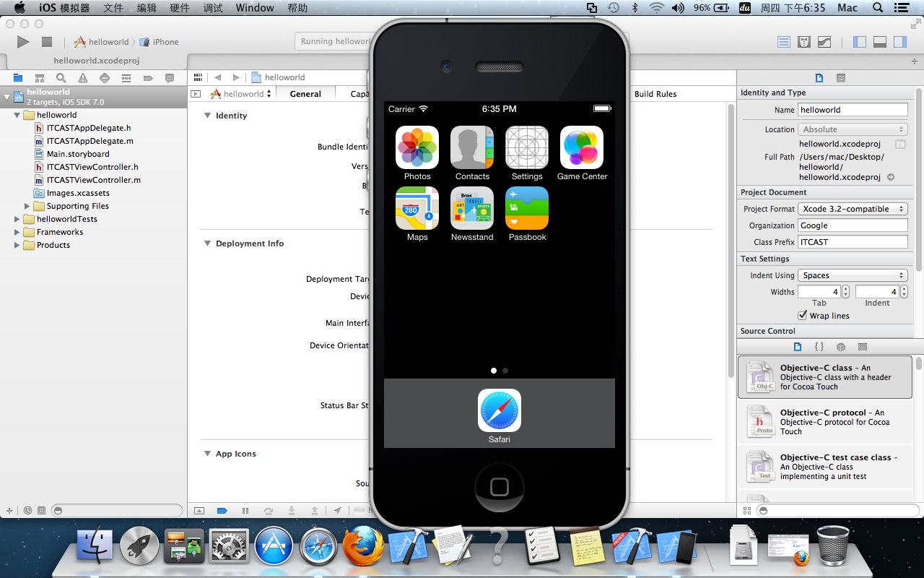Show the Project navigator
924x578 pixels.
[18, 78]
